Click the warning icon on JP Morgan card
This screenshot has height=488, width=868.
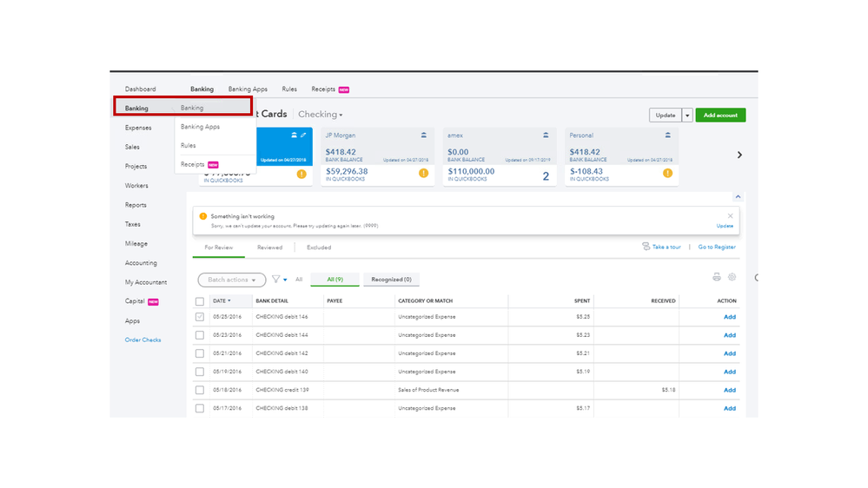click(423, 173)
